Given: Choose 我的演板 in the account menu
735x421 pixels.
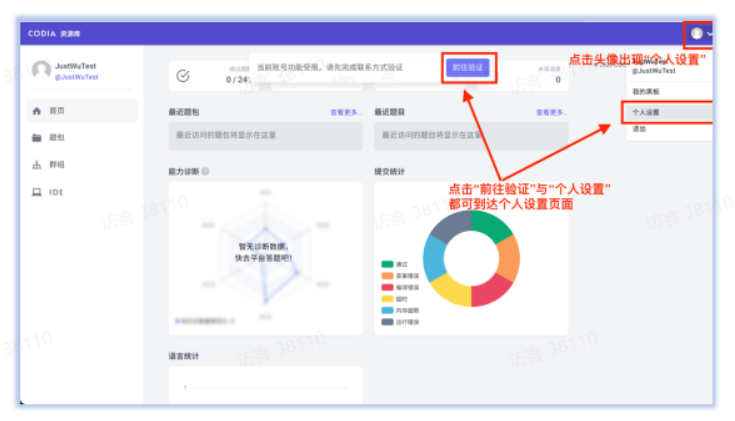Looking at the screenshot, I should point(646,93).
